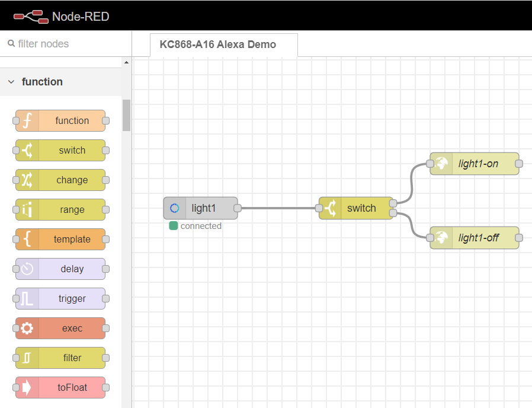The image size is (532, 408).
Task: Select the change node in palette
Action: [x=60, y=180]
